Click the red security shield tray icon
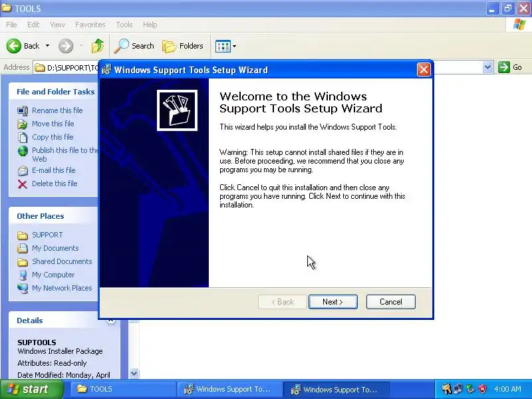Viewport: 532px width, 399px height. [482, 389]
